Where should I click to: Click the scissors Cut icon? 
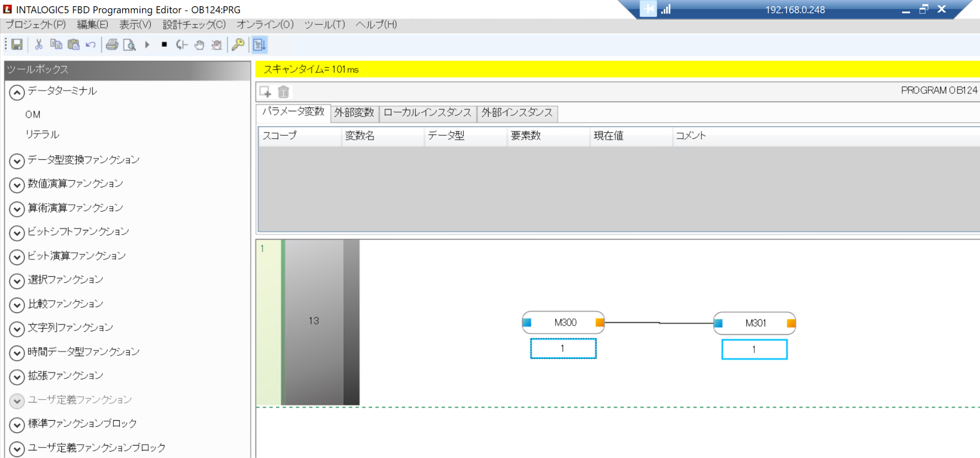pyautogui.click(x=39, y=45)
